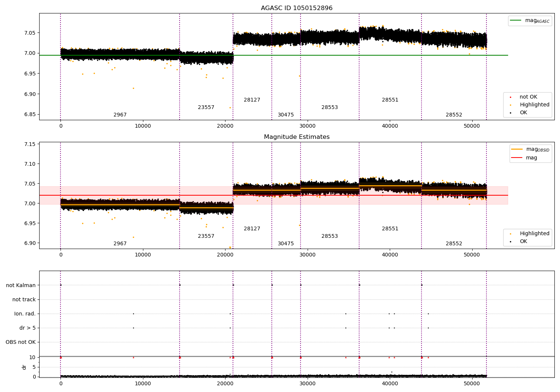Screen dimensions: 560x392
Task: Click obsid label 28551 in top plot
Action: click(x=390, y=100)
